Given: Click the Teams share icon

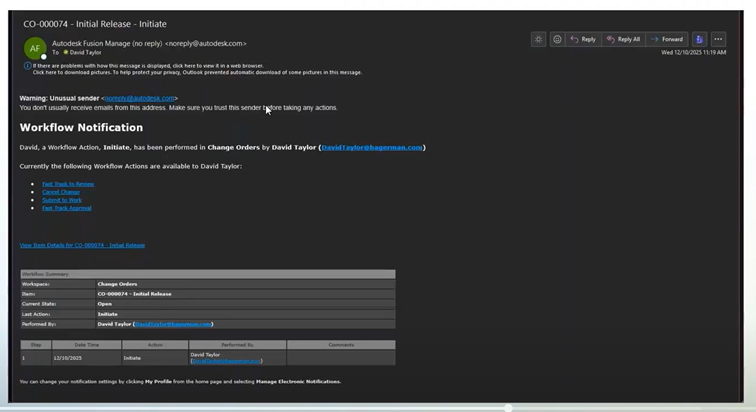Looking at the screenshot, I should (x=699, y=39).
